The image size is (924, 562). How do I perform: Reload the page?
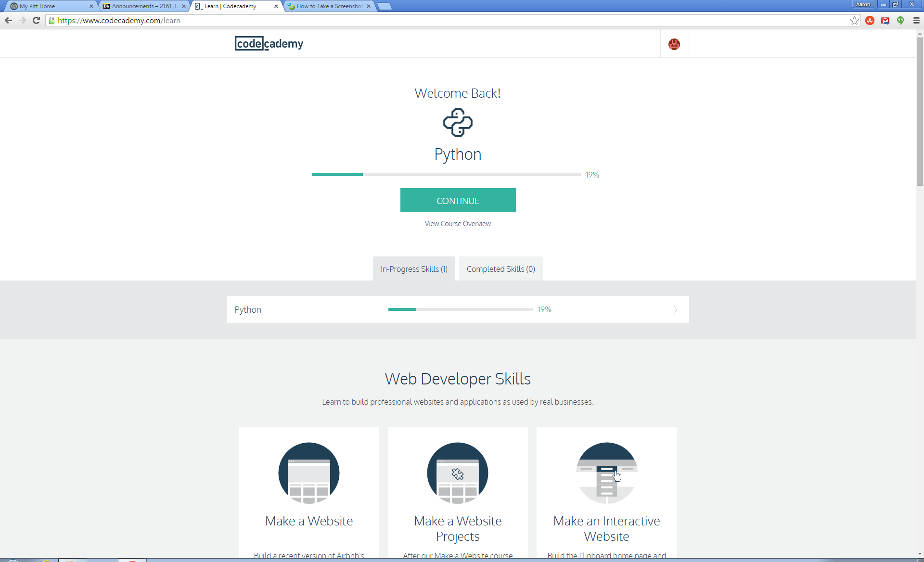(x=36, y=21)
